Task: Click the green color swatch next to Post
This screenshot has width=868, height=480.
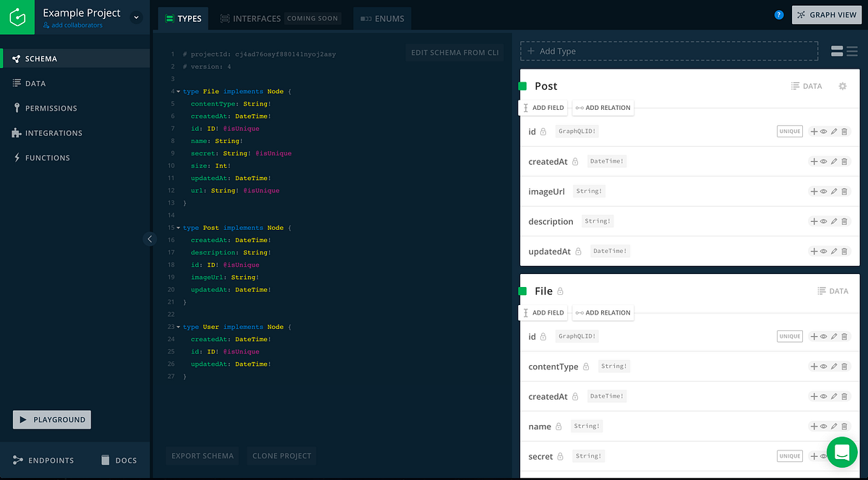Action: 524,86
